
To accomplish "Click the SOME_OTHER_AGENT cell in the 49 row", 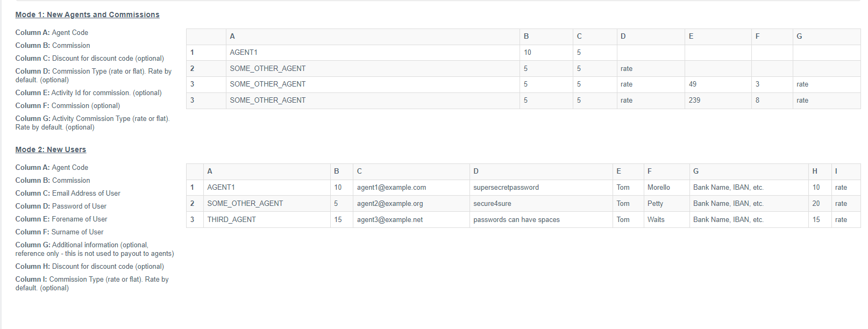I will (x=373, y=84).
